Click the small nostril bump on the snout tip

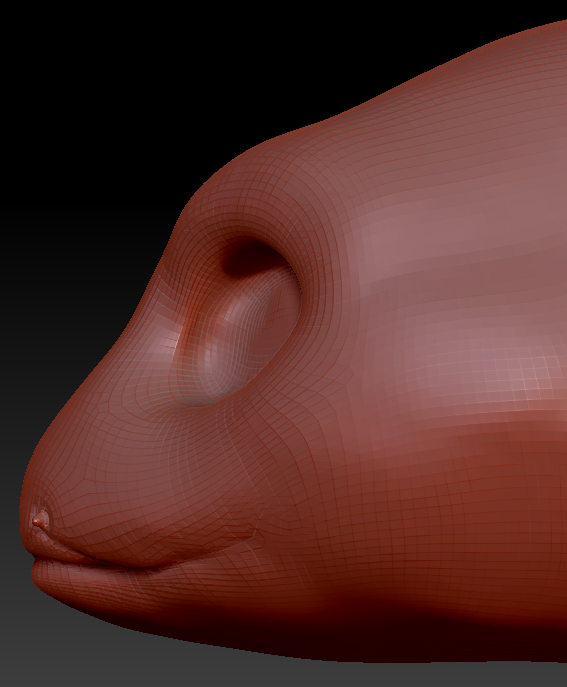39,520
